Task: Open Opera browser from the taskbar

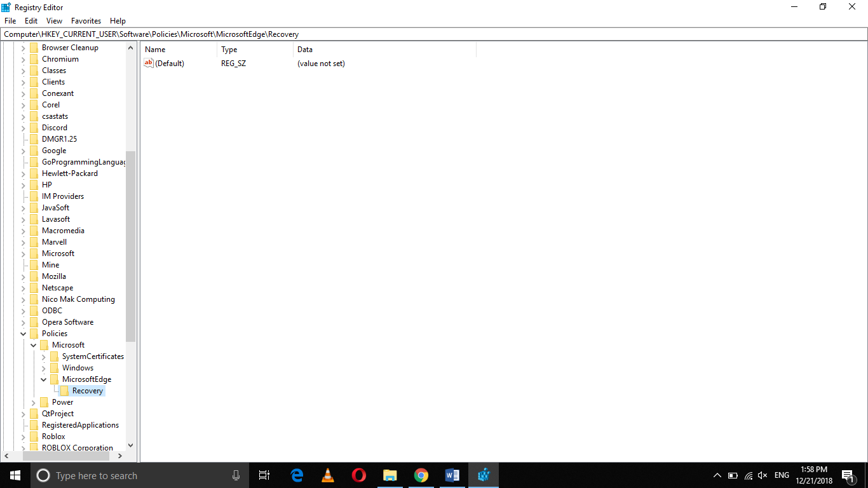Action: pyautogui.click(x=358, y=475)
